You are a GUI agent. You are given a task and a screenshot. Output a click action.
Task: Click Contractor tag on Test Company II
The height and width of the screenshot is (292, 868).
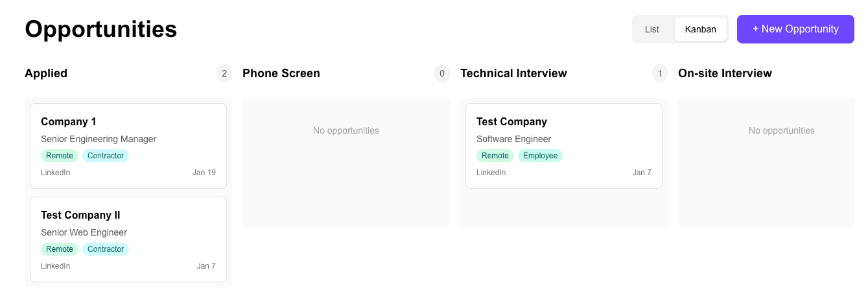pos(106,249)
